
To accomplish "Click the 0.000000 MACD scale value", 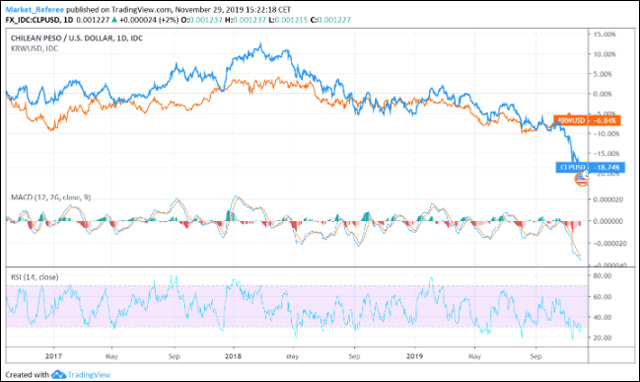I will coord(608,221).
